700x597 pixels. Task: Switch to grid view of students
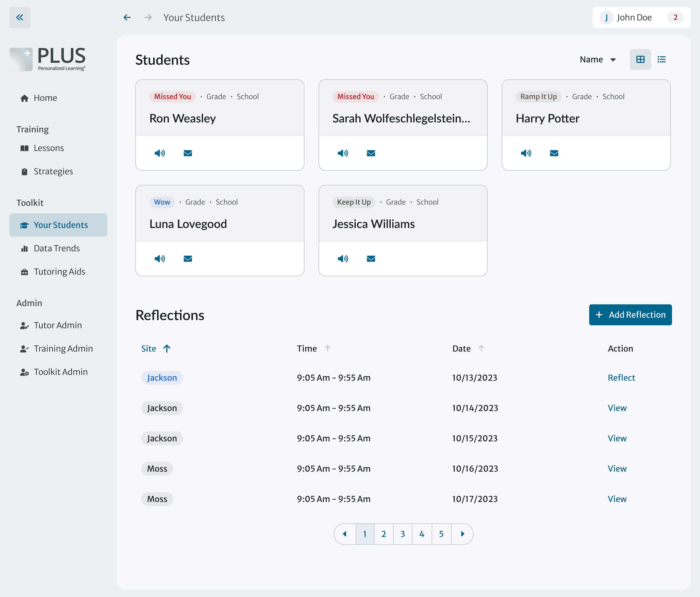(x=640, y=59)
